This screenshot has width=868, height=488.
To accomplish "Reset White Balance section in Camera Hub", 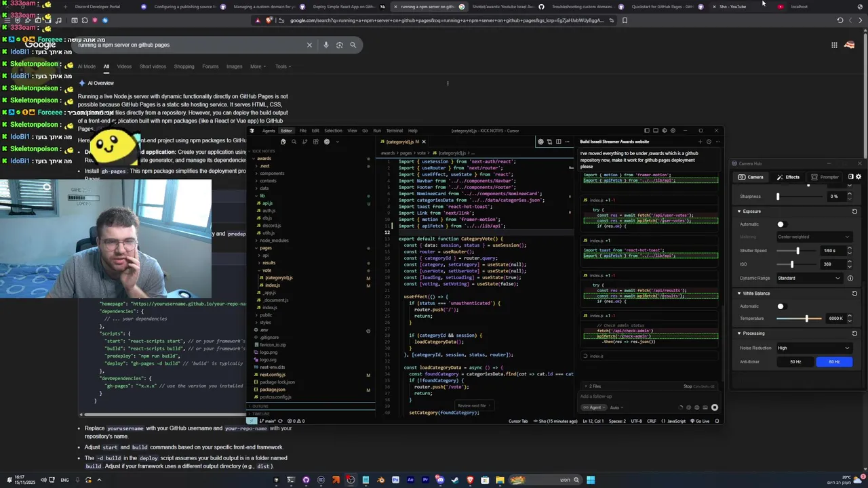I will [854, 293].
